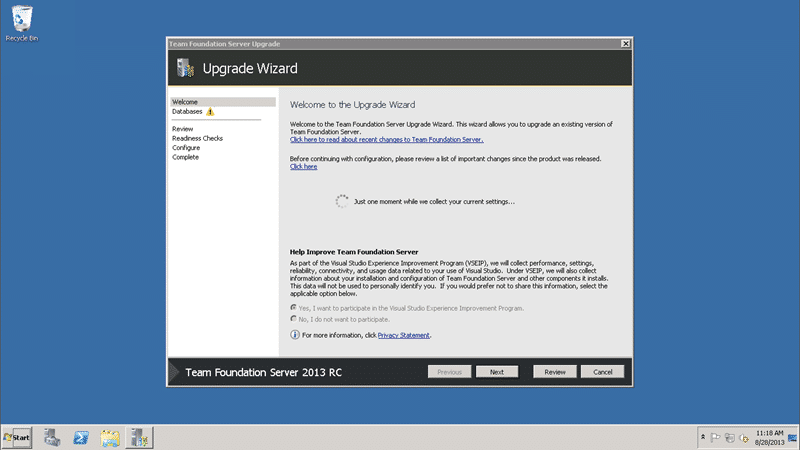The height and width of the screenshot is (450, 800).
Task: Click the info icon near Privacy Statement
Action: [294, 335]
